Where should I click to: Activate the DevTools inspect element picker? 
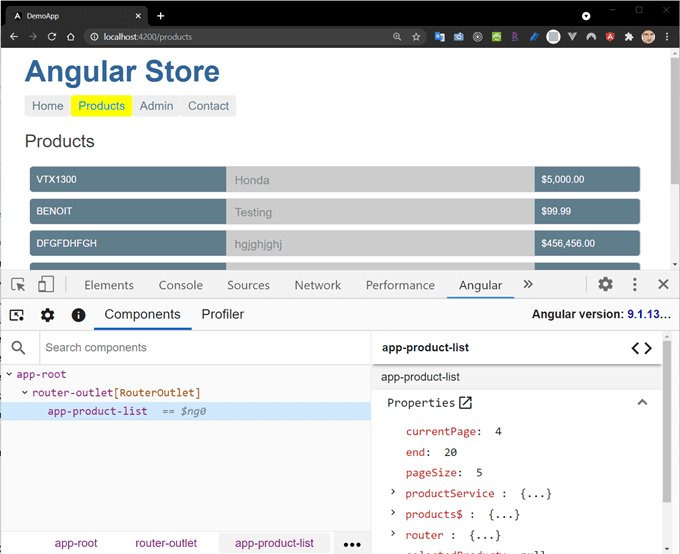18,285
